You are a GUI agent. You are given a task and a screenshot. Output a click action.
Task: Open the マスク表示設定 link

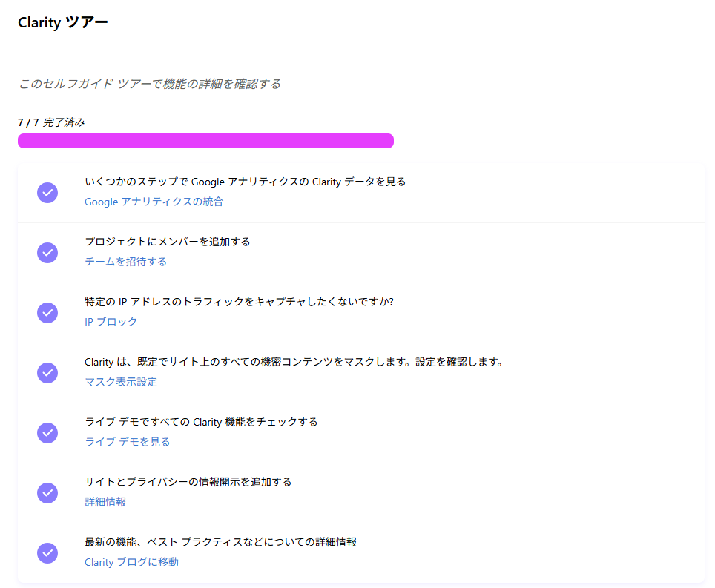(121, 382)
